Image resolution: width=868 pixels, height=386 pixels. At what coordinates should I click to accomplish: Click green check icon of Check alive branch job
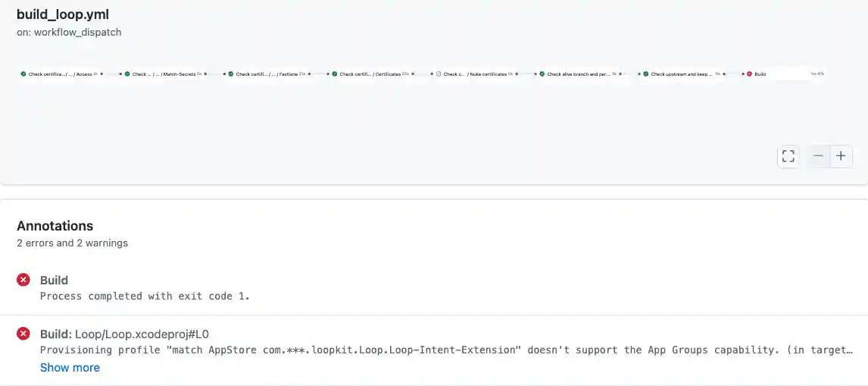click(x=542, y=74)
